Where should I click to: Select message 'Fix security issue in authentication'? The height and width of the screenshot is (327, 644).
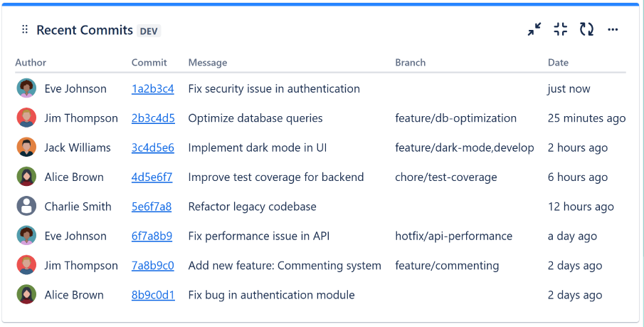(274, 89)
